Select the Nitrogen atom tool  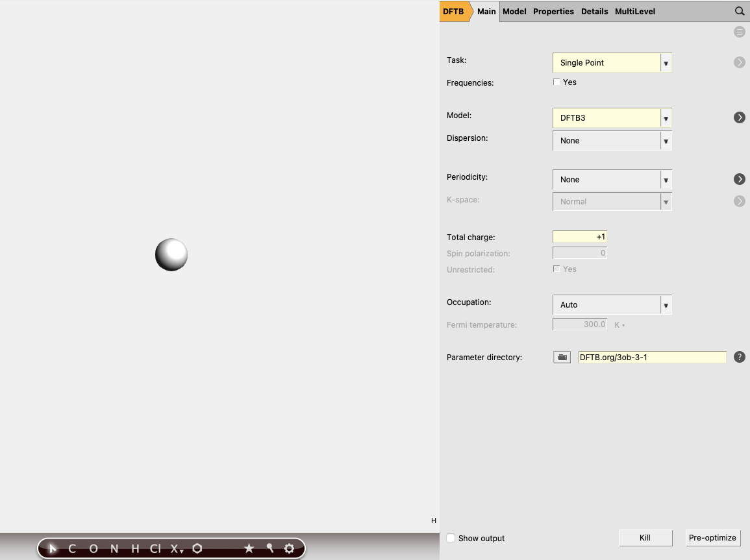point(114,548)
